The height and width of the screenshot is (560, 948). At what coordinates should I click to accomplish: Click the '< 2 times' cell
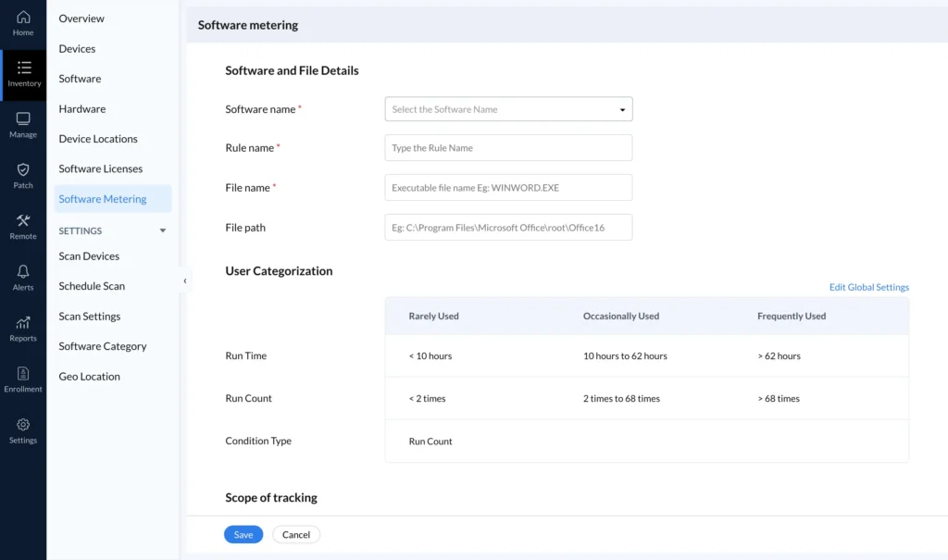pyautogui.click(x=427, y=399)
